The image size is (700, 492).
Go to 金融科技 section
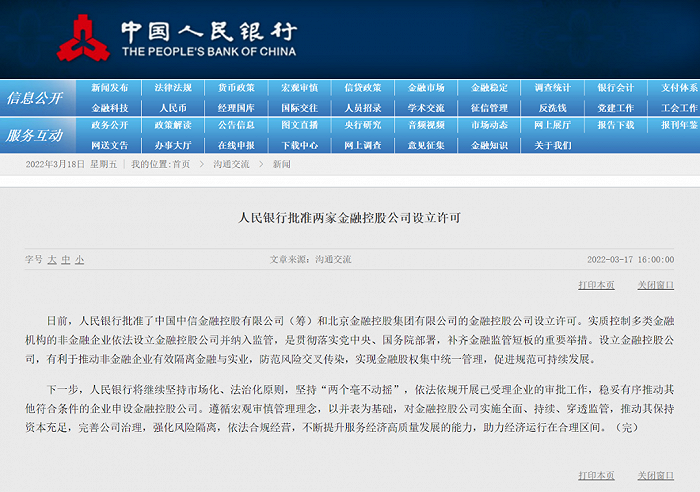tap(109, 108)
